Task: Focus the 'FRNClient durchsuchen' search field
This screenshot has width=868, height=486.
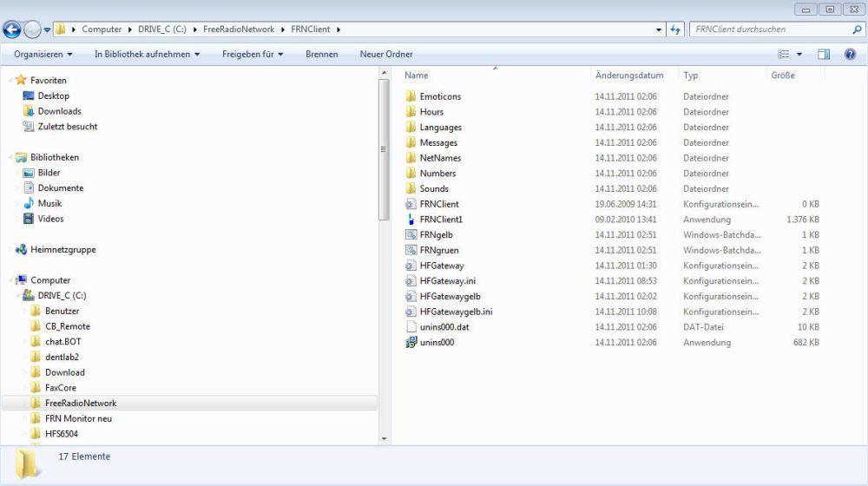Action: (x=769, y=30)
